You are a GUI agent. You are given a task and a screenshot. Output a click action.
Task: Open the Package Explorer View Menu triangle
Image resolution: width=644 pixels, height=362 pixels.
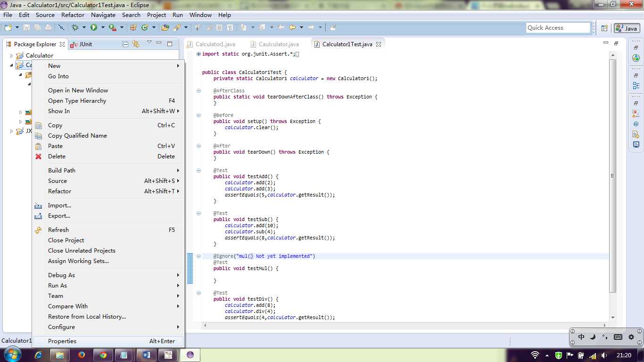149,42
